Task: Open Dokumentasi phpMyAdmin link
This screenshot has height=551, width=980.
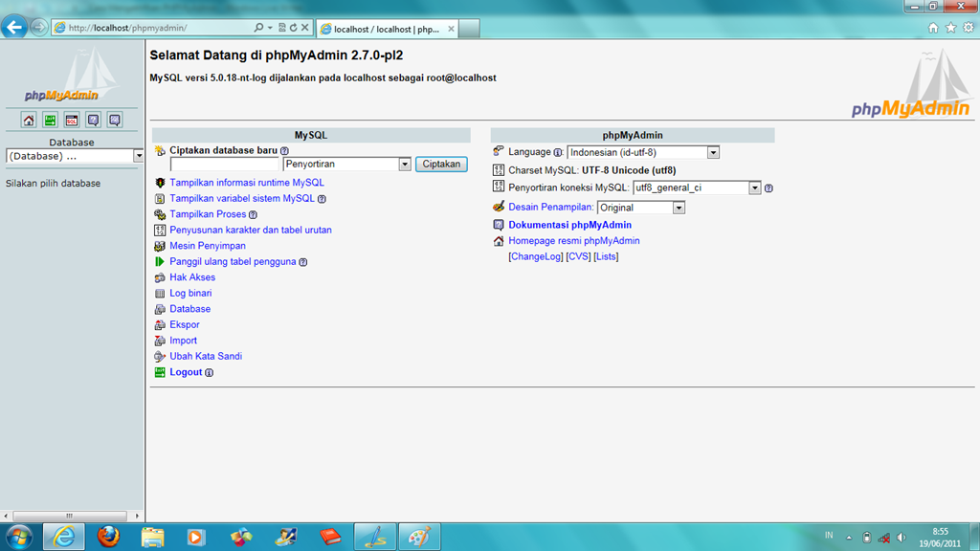Action: (570, 225)
